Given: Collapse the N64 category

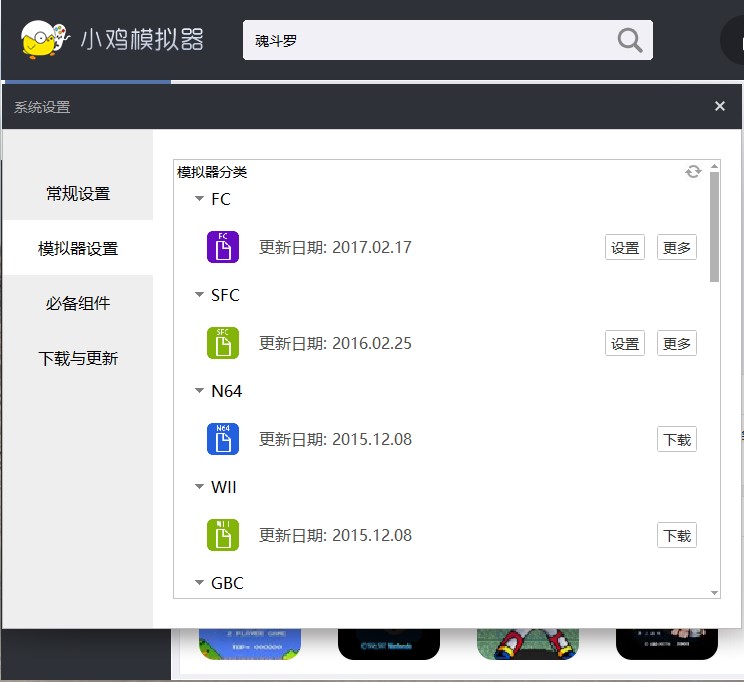Looking at the screenshot, I should click(x=199, y=391).
